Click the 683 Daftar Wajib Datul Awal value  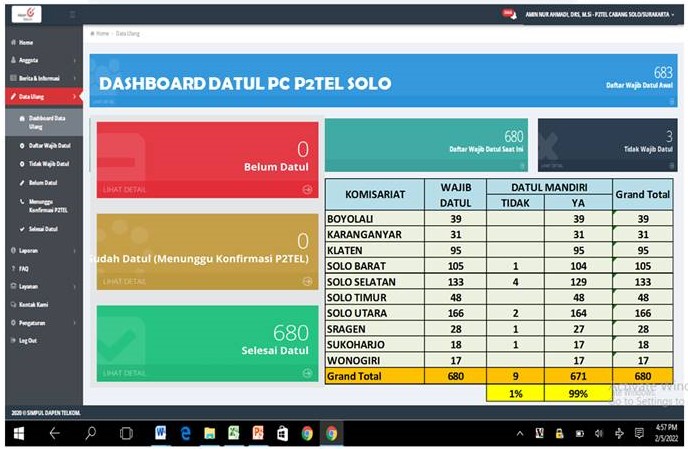(663, 72)
